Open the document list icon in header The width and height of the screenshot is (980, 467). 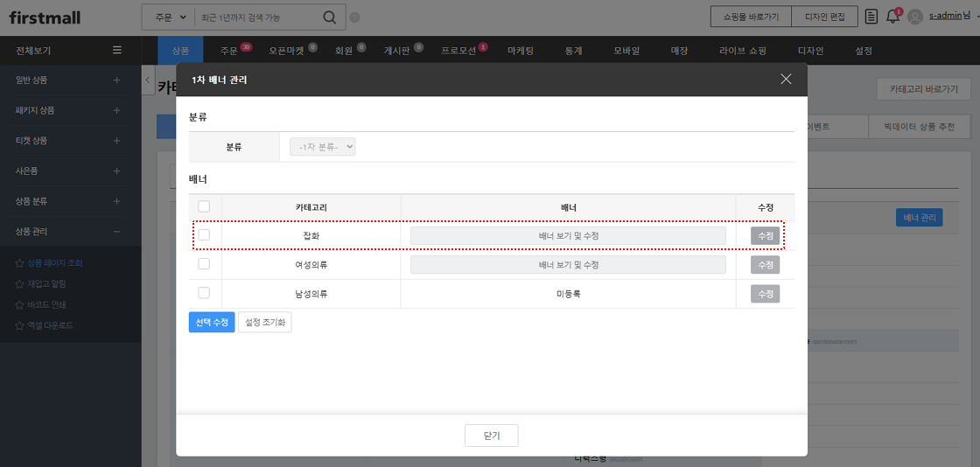click(871, 17)
